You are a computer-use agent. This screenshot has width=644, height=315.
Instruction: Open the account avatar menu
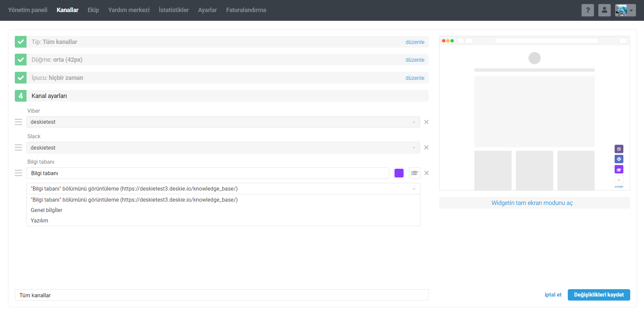pyautogui.click(x=625, y=10)
